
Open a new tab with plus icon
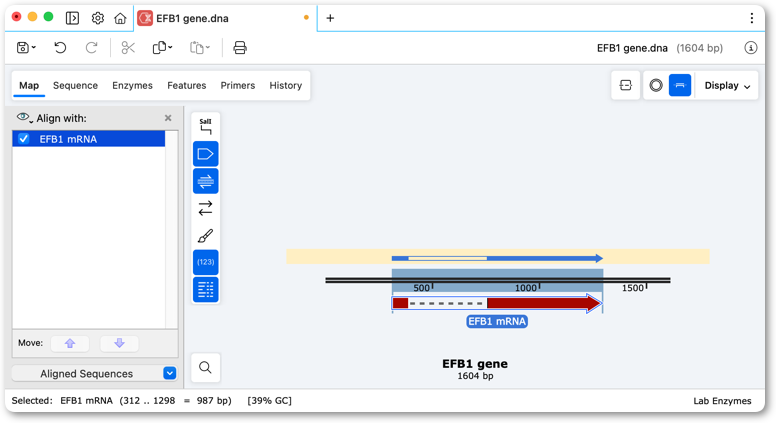pyautogui.click(x=330, y=18)
